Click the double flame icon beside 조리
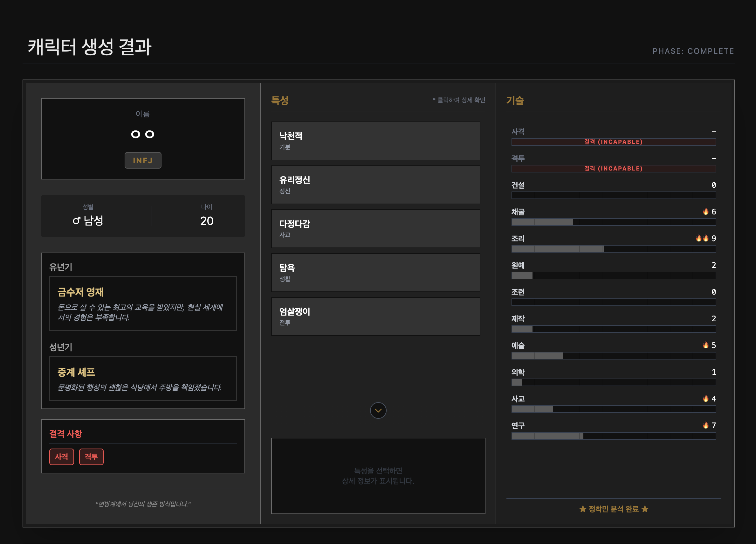 [702, 238]
